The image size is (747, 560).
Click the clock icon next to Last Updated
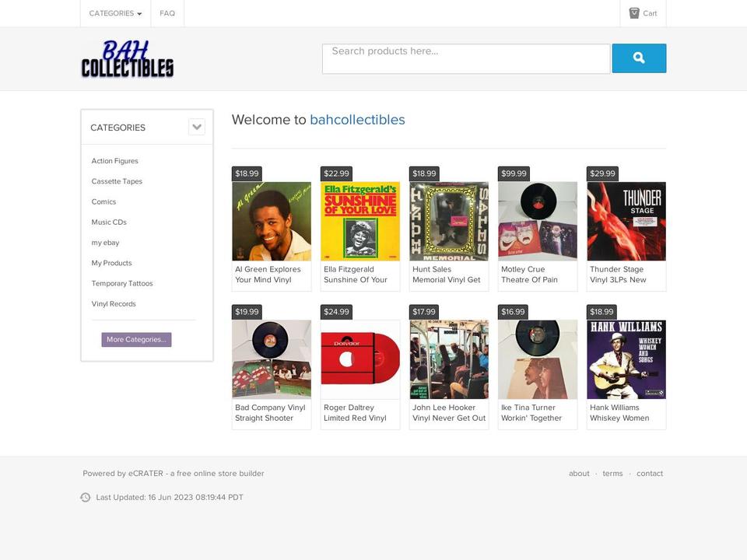click(86, 497)
